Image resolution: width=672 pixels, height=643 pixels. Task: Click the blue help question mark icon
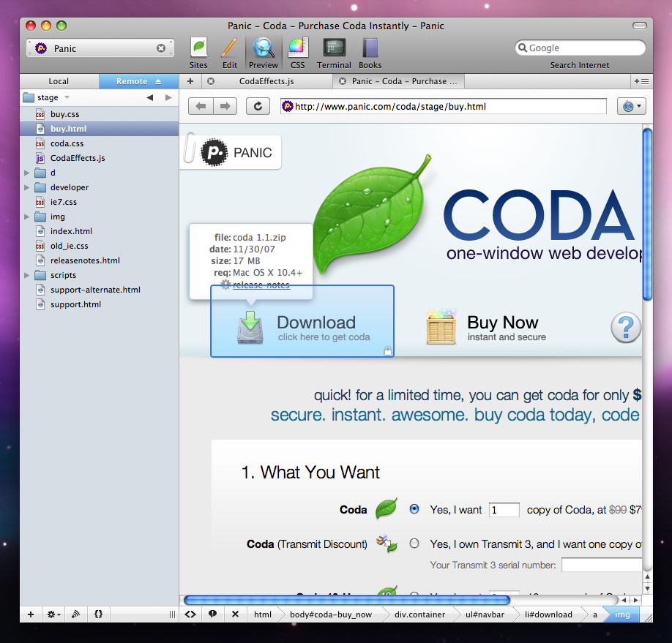pos(625,328)
